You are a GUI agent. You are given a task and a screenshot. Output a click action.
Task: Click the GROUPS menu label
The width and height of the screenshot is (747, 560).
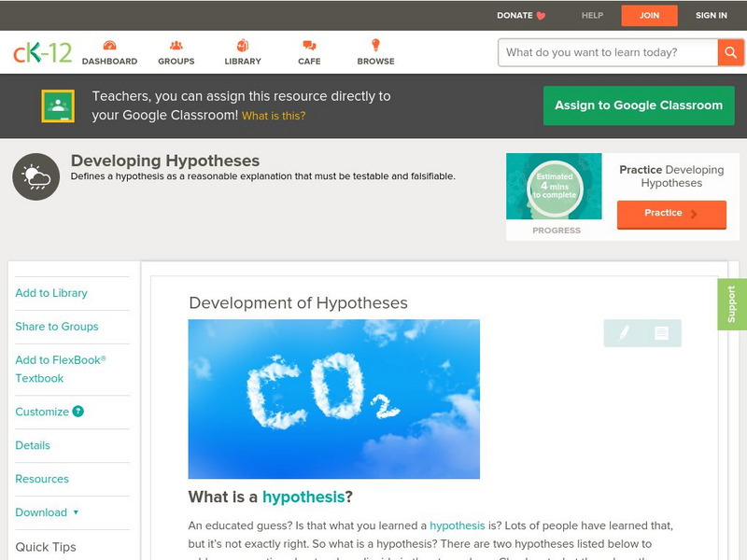(176, 62)
